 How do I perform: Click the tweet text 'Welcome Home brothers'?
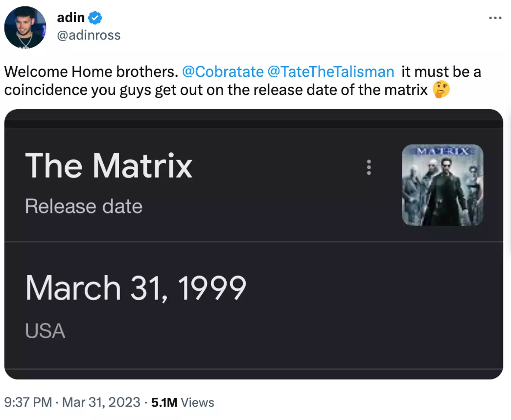pos(91,72)
